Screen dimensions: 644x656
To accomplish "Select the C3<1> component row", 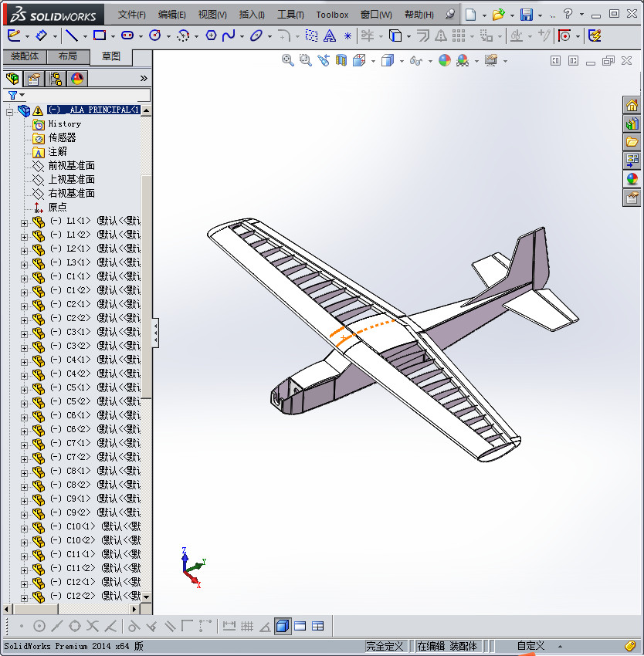I will [x=86, y=333].
